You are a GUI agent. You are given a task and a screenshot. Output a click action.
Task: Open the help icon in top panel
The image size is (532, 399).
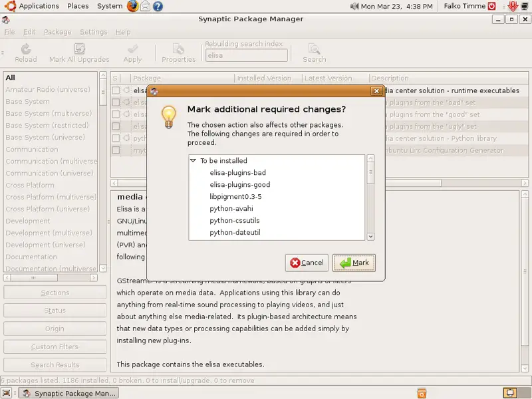[x=158, y=6]
